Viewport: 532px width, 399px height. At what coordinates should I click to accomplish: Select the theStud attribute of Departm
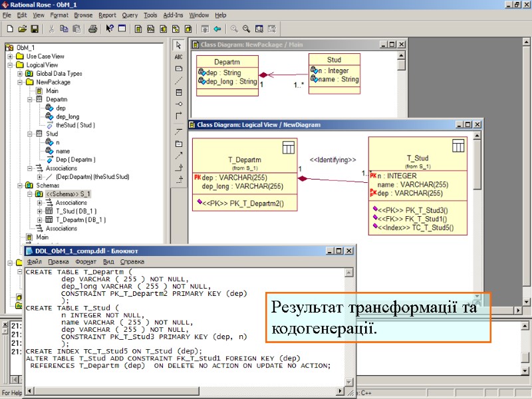(75, 125)
